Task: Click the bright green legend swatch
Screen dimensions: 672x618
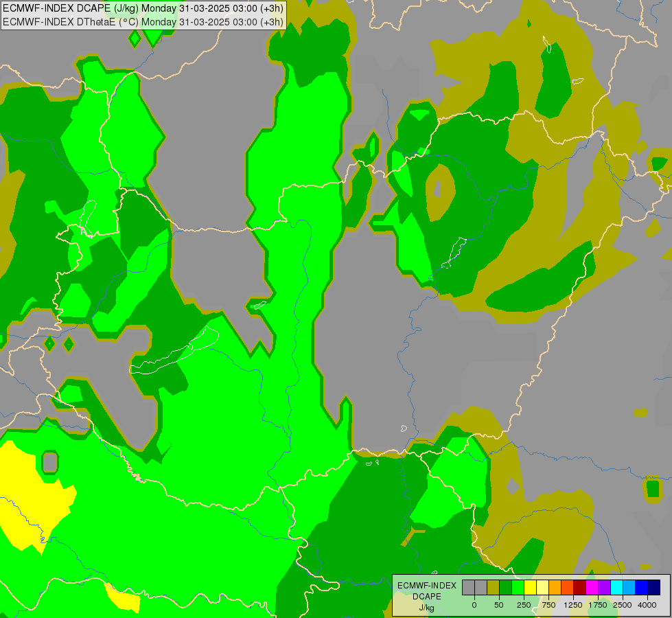Action: pyautogui.click(x=518, y=587)
